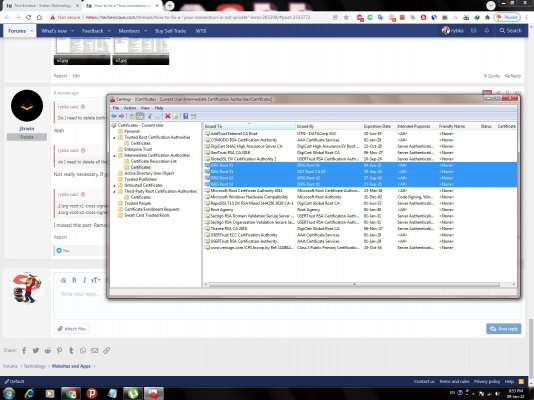Click the Back arrow in certmgr toolbar
Screen dimensions: 534x400
tap(114, 116)
